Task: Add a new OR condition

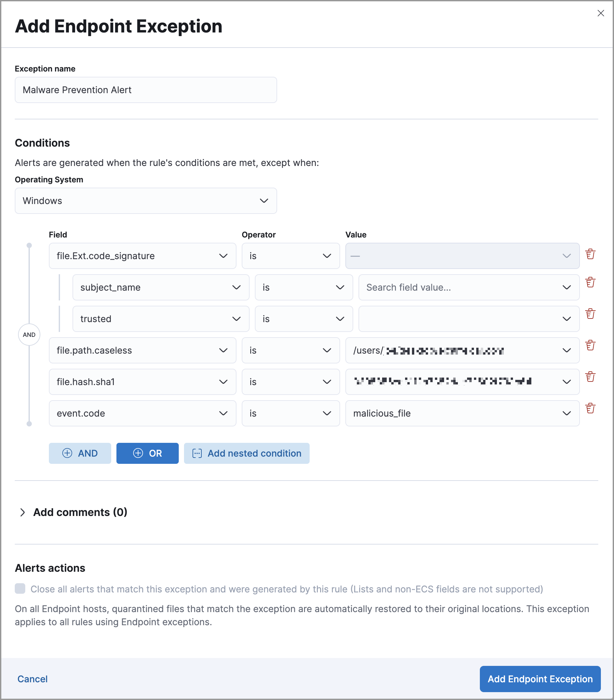Action: 147,453
